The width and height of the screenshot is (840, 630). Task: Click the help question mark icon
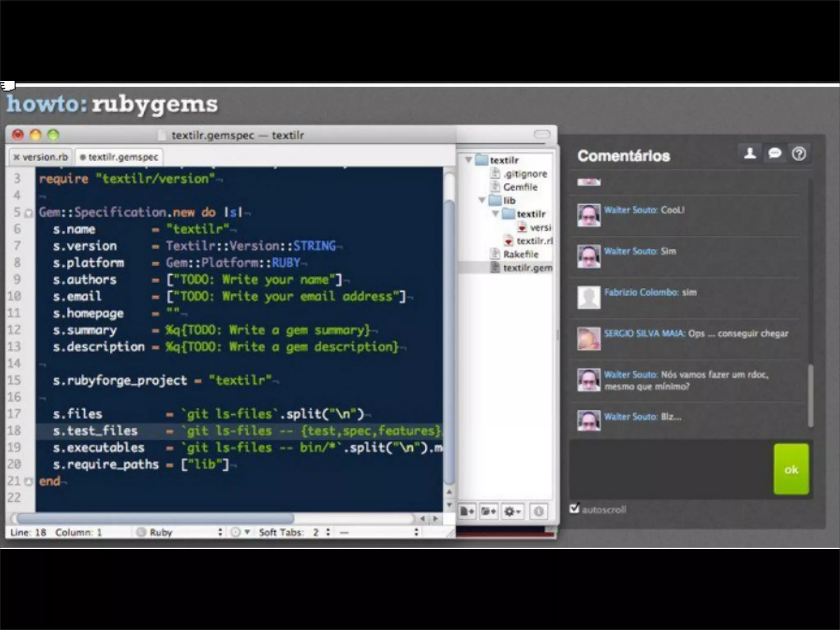click(x=799, y=154)
